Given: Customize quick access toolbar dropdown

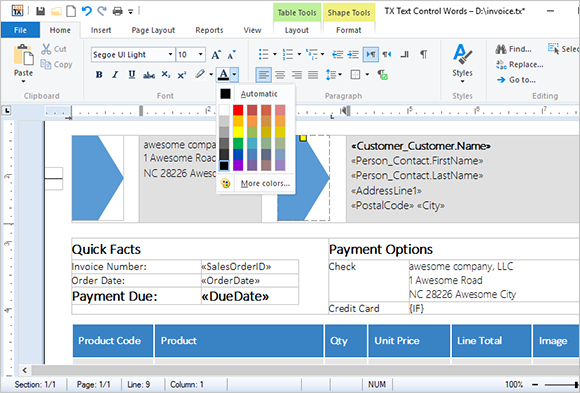Looking at the screenshot, I should click(x=131, y=12).
